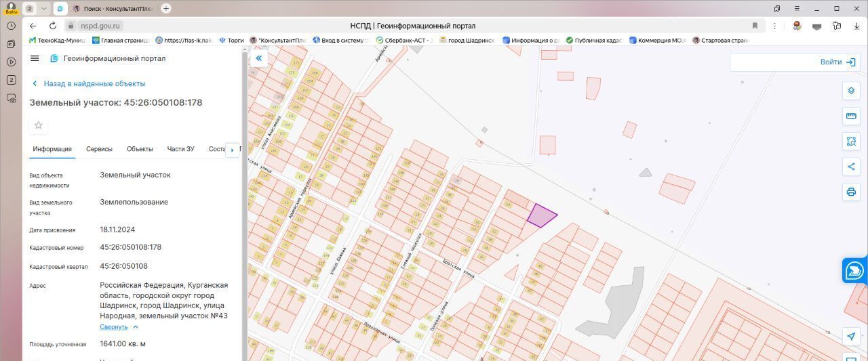The width and height of the screenshot is (868, 361).
Task: Go back in browser history
Action: [33, 26]
